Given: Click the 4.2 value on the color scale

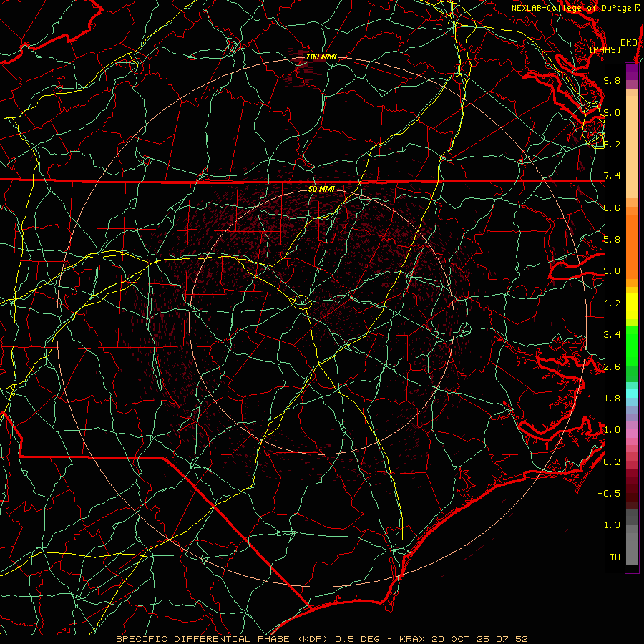Looking at the screenshot, I should pos(612,303).
